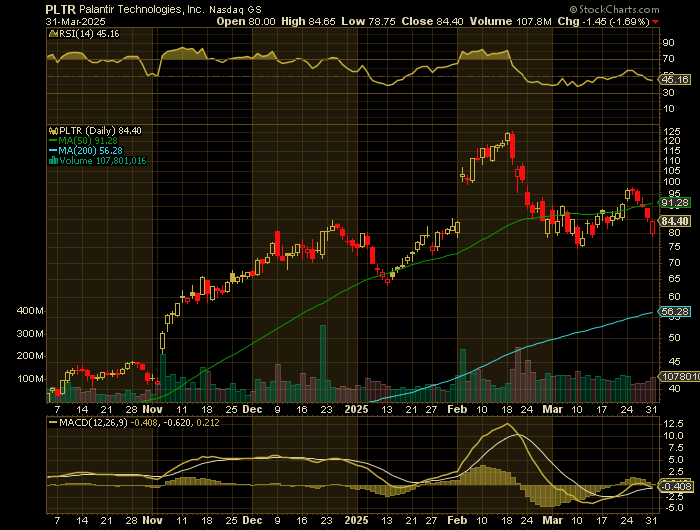Click the MACD legend line icon
Viewport: 700px width, 530px height.
point(53,422)
